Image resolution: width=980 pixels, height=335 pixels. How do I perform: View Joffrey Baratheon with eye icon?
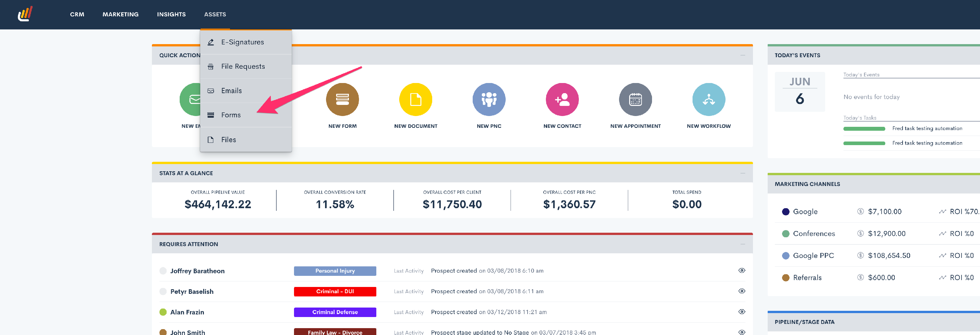[x=742, y=270]
